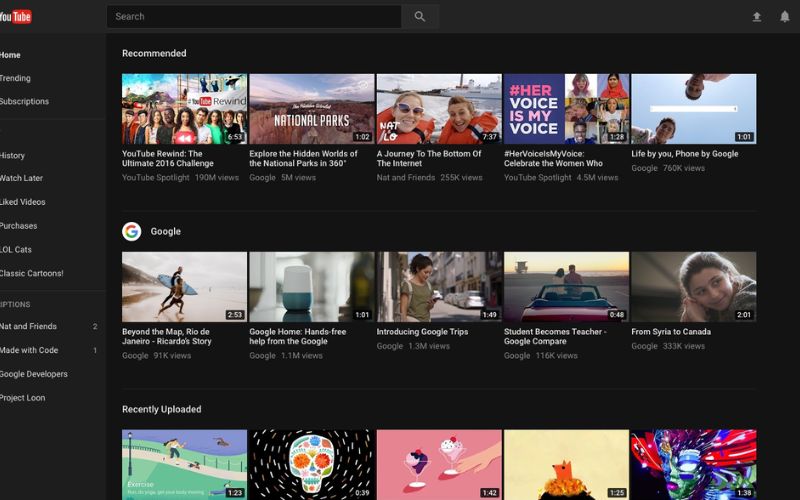Screen dimensions: 800x500
Task: Open From Syria to Canada thumbnail
Action: point(694,287)
